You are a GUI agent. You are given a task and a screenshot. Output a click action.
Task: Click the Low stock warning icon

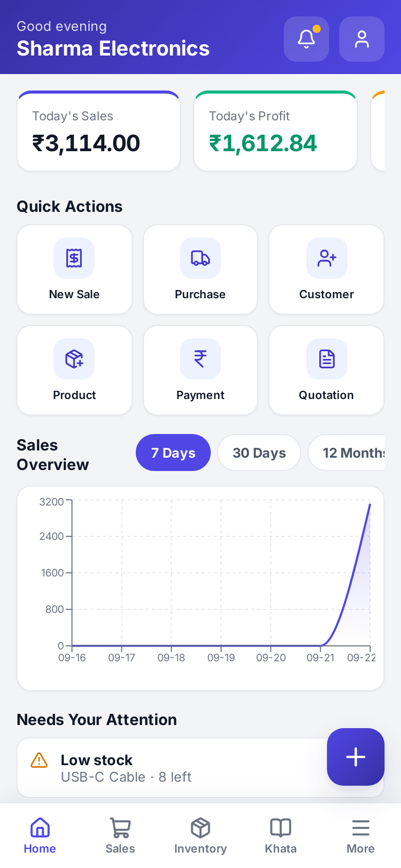tap(39, 760)
